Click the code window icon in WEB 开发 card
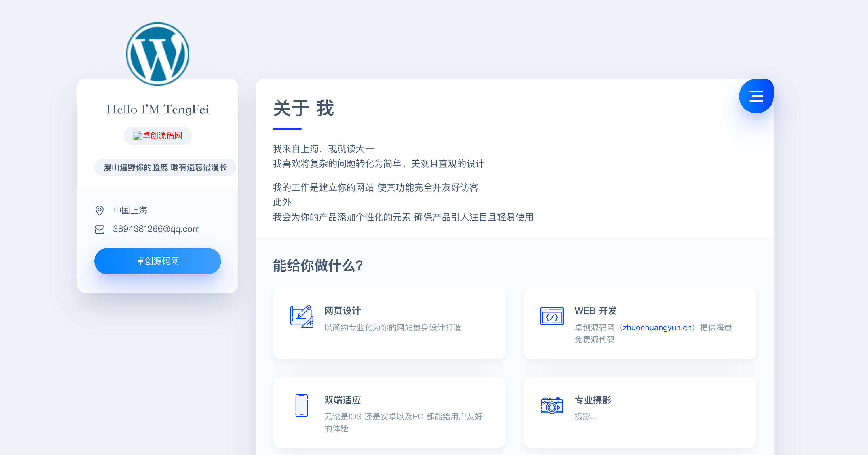Image resolution: width=868 pixels, height=455 pixels. [552, 317]
